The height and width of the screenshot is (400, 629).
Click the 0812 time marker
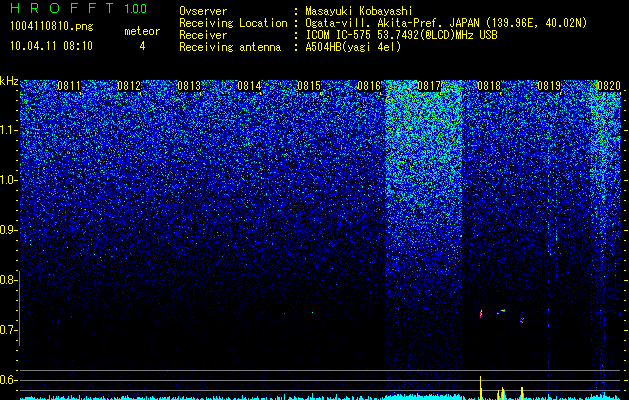tap(129, 86)
